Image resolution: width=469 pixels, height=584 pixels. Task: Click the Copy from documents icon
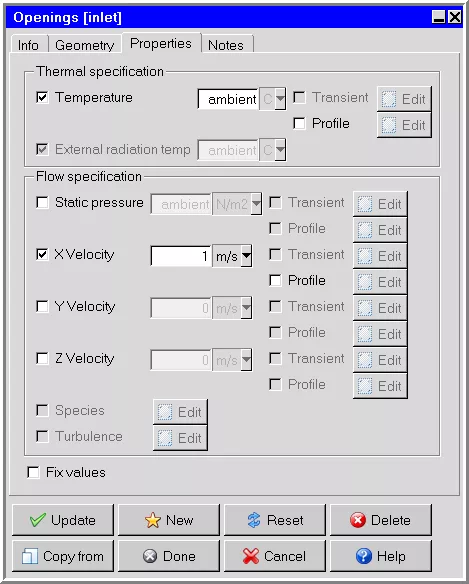click(x=29, y=556)
